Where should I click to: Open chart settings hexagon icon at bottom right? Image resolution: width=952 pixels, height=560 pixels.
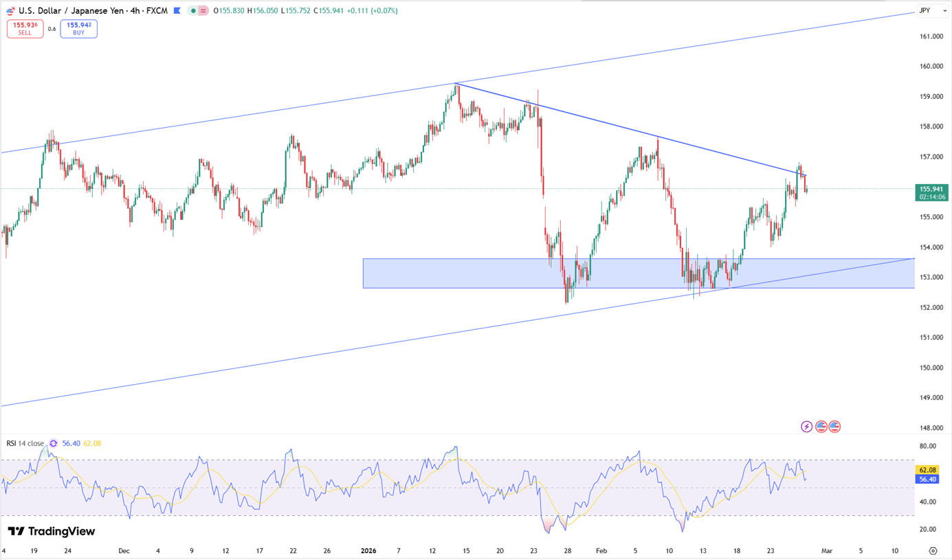933,551
